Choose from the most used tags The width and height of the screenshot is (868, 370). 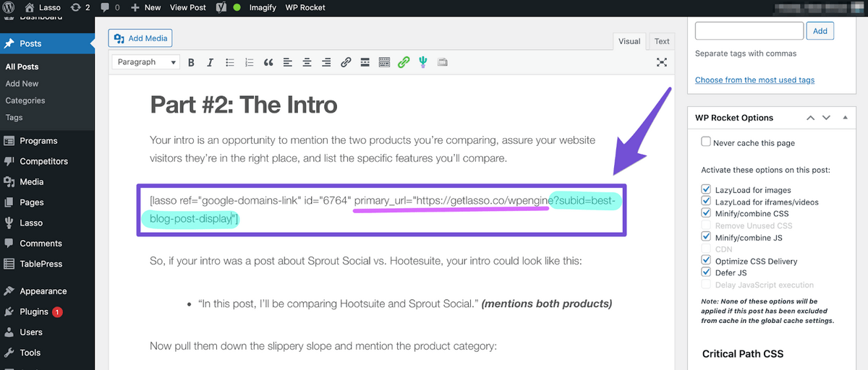[x=754, y=80]
